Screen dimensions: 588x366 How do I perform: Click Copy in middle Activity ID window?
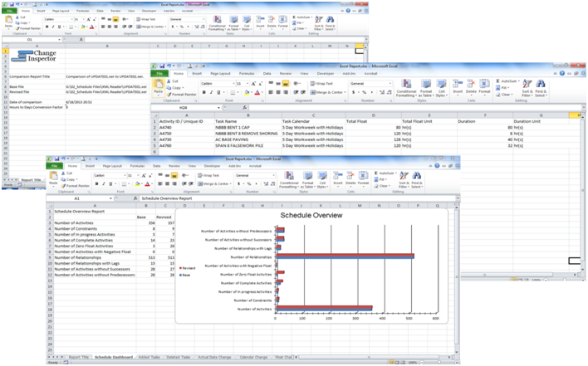(176, 88)
